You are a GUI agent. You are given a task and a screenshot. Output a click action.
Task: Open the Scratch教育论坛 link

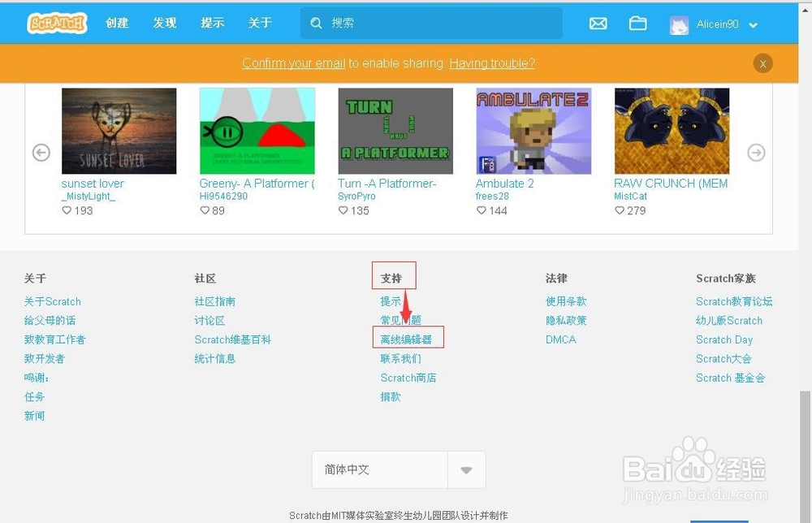pos(734,301)
